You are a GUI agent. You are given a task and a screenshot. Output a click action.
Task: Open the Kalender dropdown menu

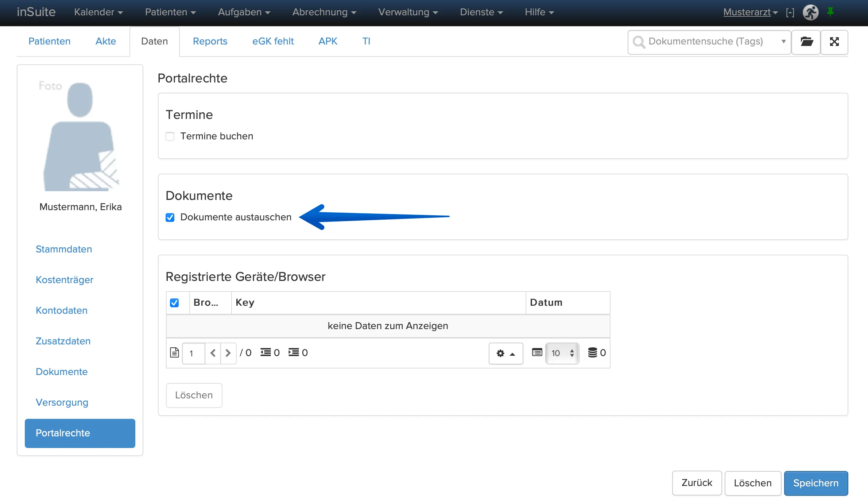click(98, 12)
